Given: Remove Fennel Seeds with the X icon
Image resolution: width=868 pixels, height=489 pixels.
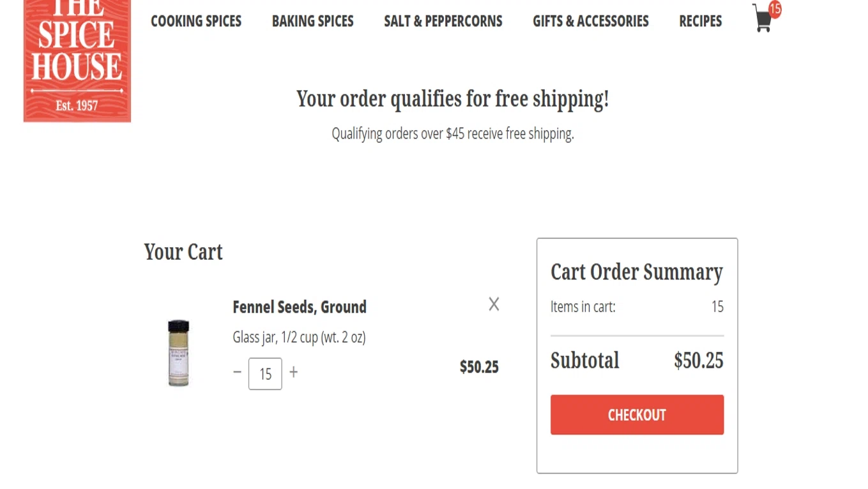Looking at the screenshot, I should coord(494,305).
